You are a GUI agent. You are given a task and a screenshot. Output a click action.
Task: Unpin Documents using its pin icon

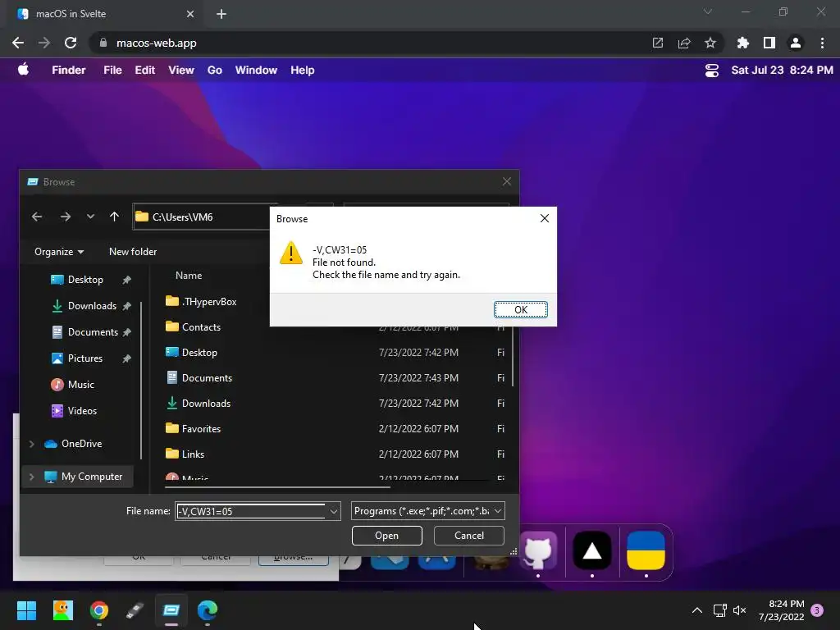[x=126, y=332]
